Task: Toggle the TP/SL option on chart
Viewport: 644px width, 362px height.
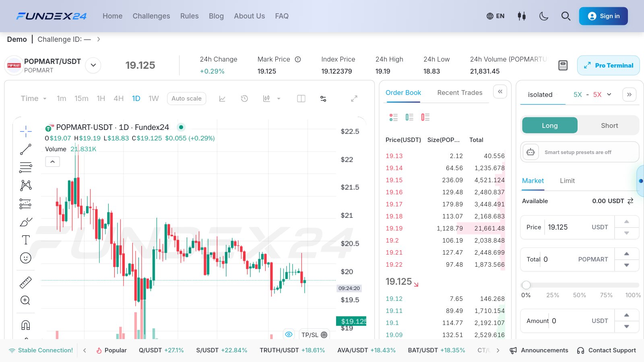Action: coord(314,335)
